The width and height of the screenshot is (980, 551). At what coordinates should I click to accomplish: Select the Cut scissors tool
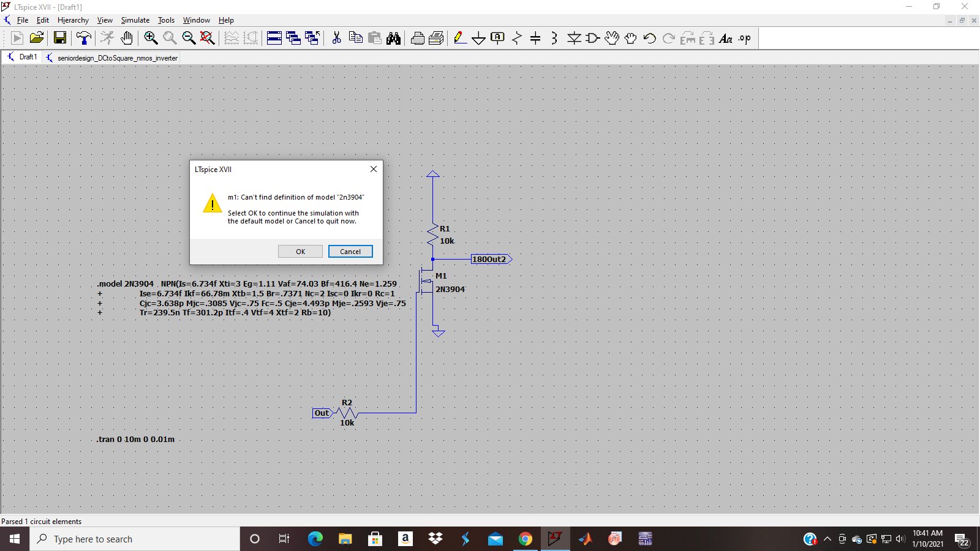336,38
